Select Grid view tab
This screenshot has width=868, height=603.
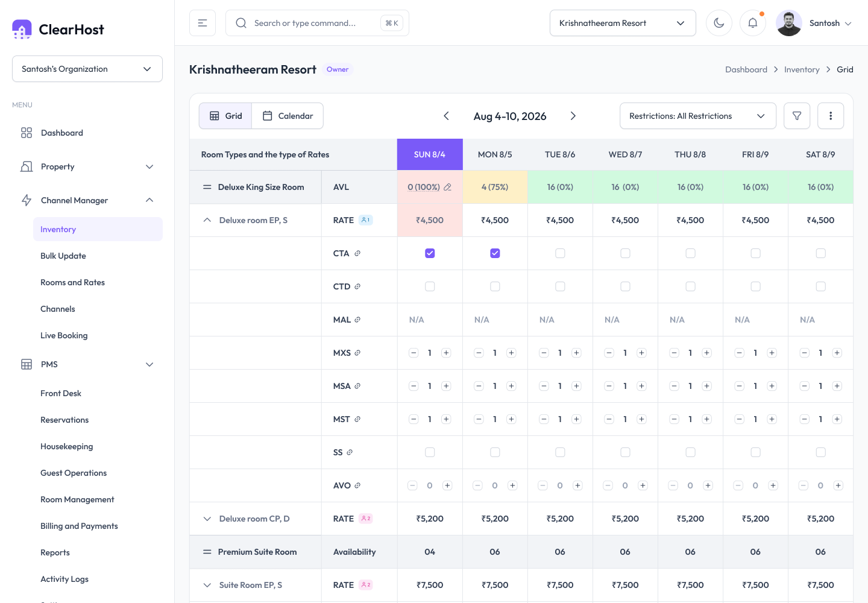click(226, 116)
